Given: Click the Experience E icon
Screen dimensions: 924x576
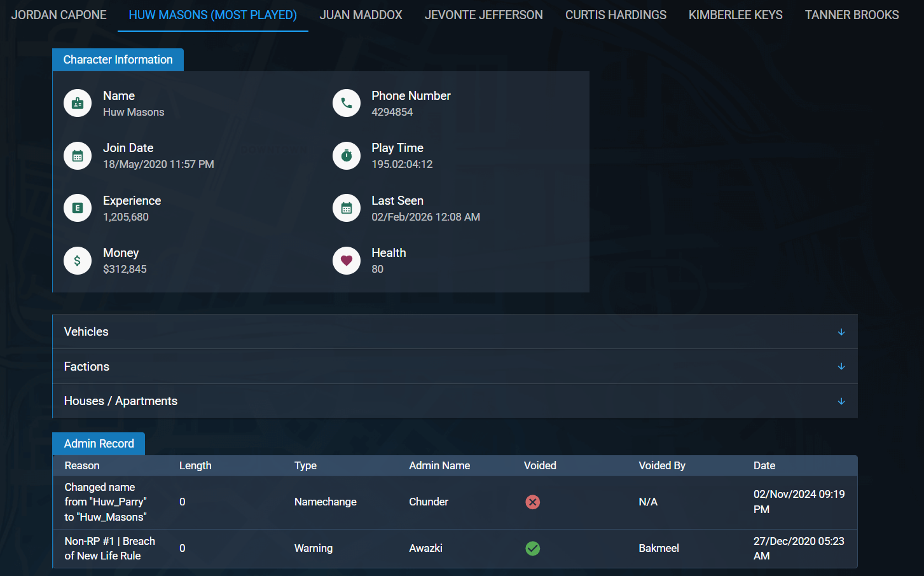Looking at the screenshot, I should pos(78,208).
